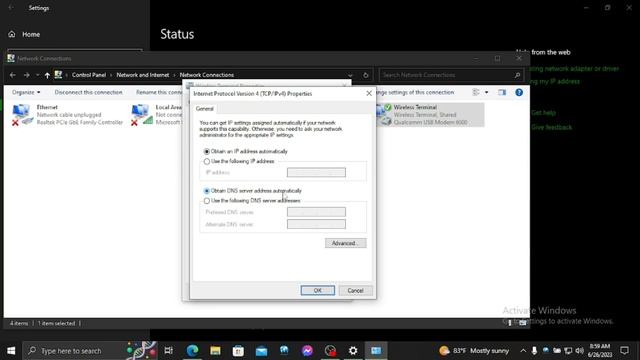
Task: Open Messenger from taskbar
Action: pyautogui.click(x=307, y=351)
